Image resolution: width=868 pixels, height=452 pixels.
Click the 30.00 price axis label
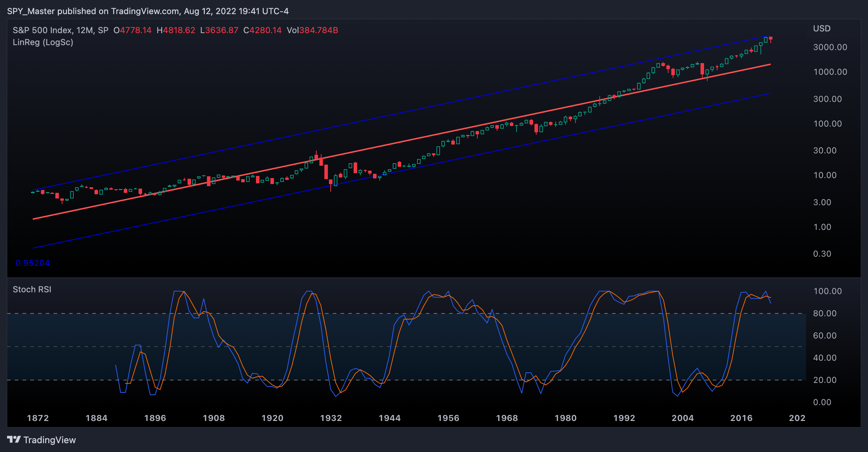825,151
